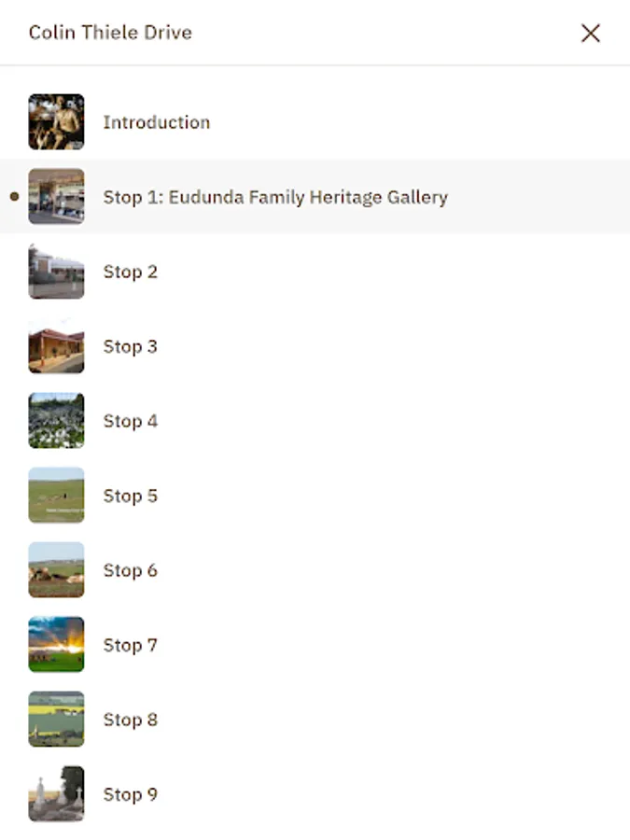Open the Introduction entry

point(156,122)
